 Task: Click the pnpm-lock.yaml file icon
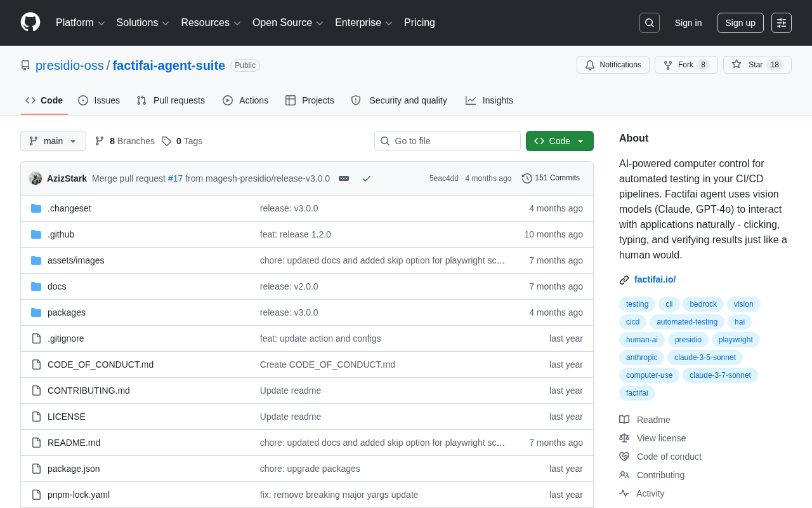36,495
